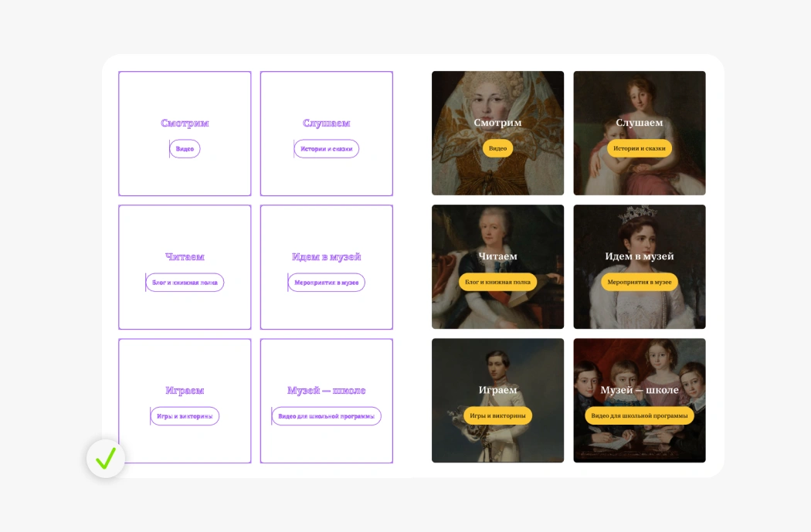811x532 pixels.
Task: Click the purple wireframe «Играем» heading
Action: click(185, 391)
